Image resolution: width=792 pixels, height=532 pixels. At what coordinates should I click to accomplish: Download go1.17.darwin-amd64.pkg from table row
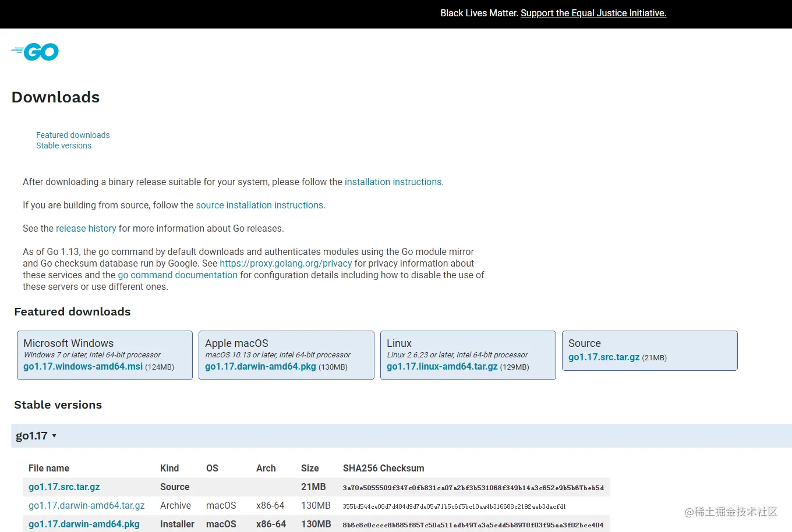coord(84,524)
